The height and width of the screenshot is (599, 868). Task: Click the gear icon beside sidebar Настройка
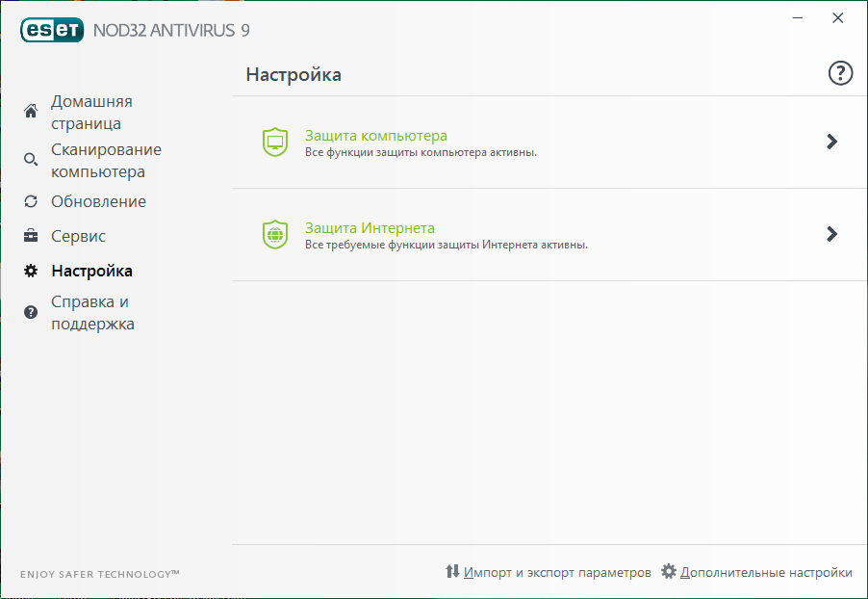31,271
